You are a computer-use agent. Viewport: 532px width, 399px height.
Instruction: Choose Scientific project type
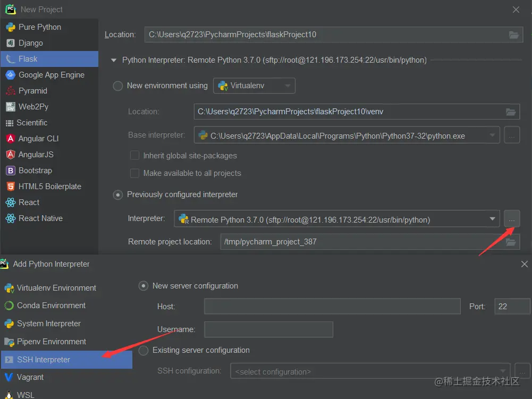pyautogui.click(x=49, y=123)
